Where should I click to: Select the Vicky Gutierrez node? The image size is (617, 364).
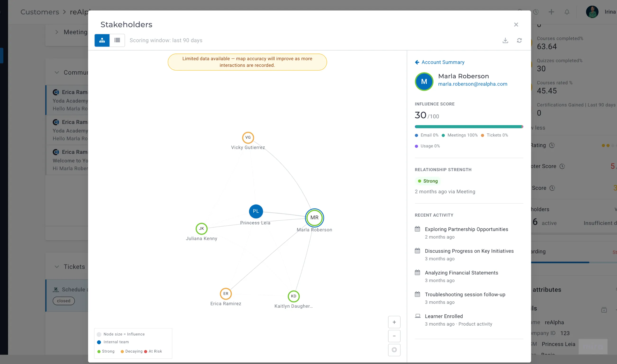(x=248, y=137)
